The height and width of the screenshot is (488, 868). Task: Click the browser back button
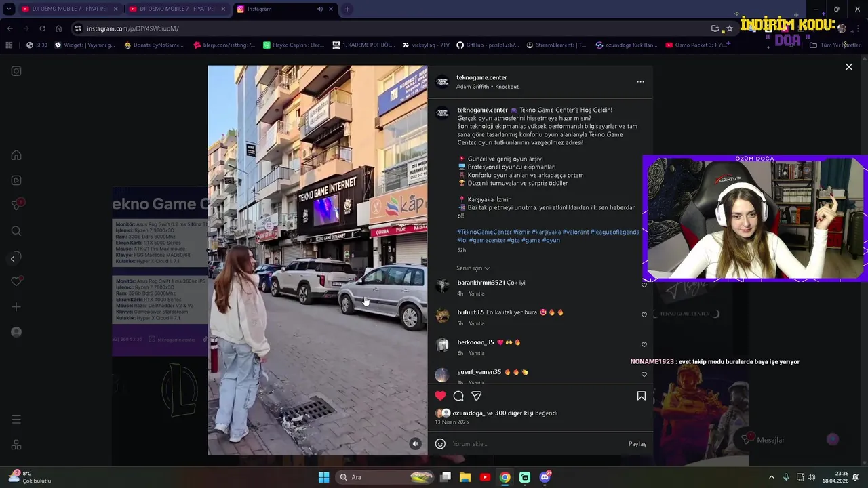pyautogui.click(x=9, y=28)
